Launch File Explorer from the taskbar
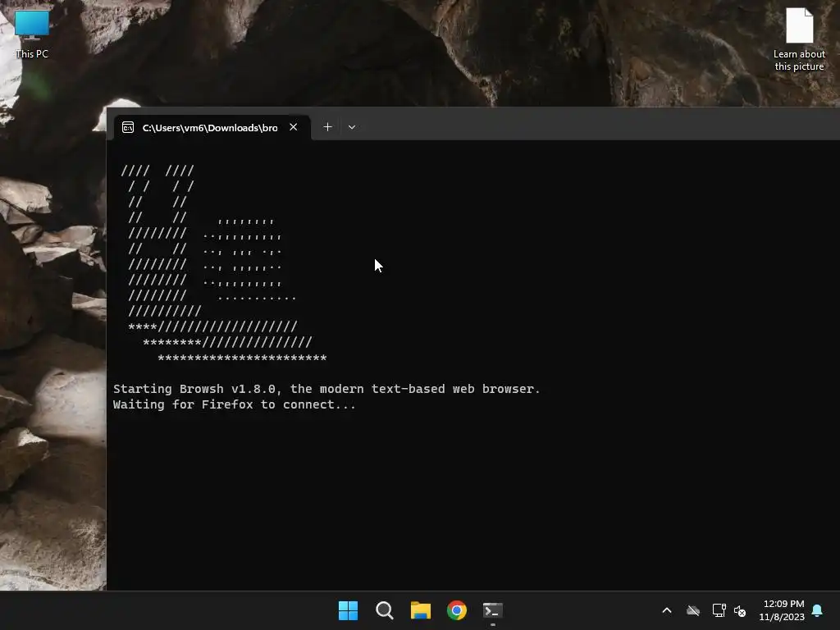 point(421,610)
